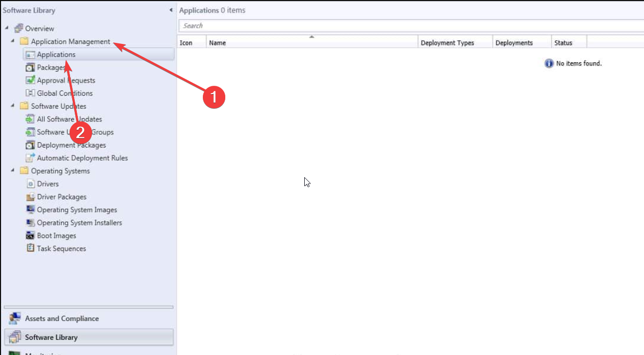Open Task Sequences

tap(62, 248)
